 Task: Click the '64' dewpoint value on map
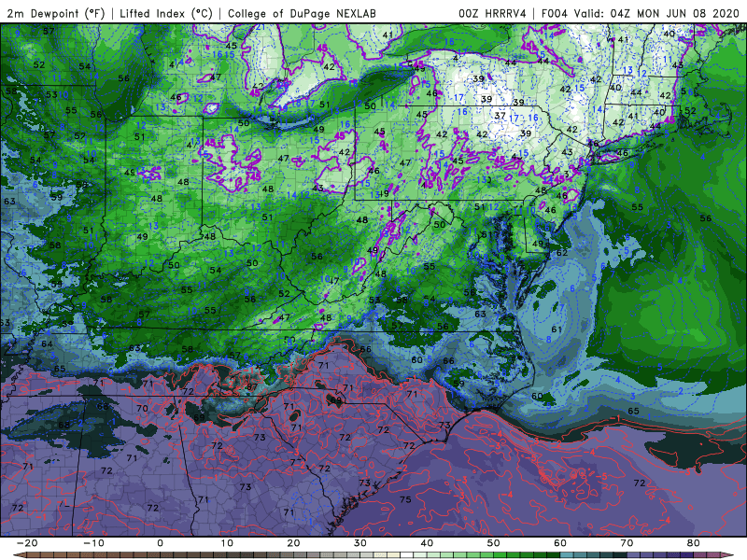click(47, 343)
